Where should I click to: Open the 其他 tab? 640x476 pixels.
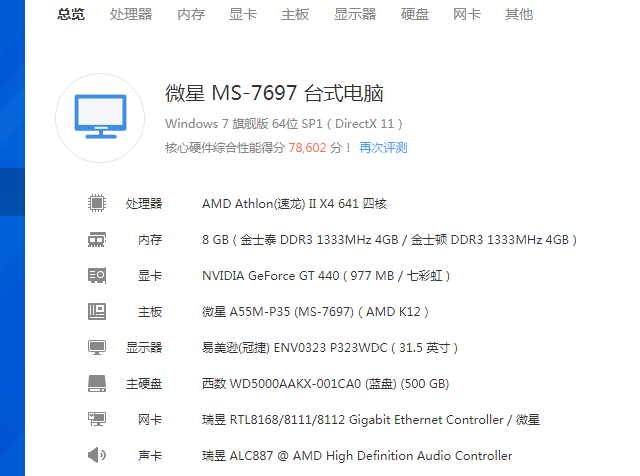(x=519, y=14)
